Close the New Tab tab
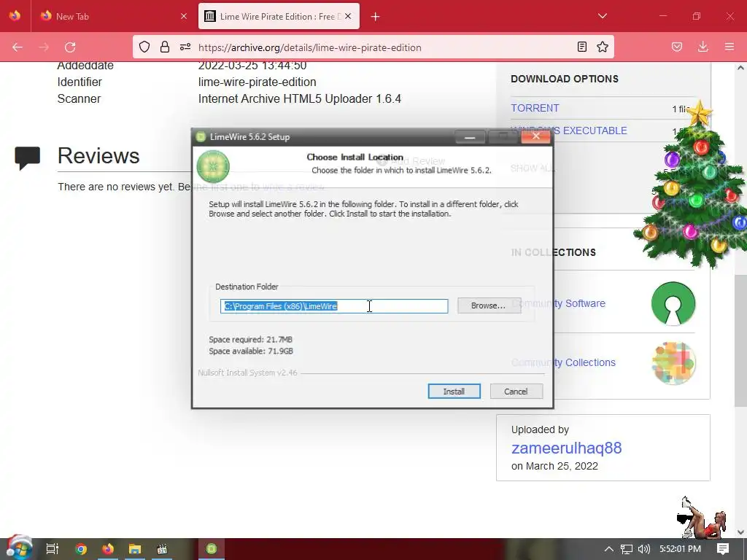 click(x=184, y=17)
